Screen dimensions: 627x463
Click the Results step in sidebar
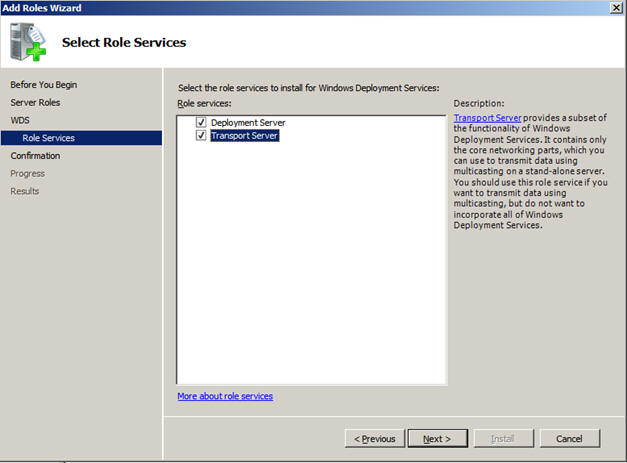click(25, 191)
